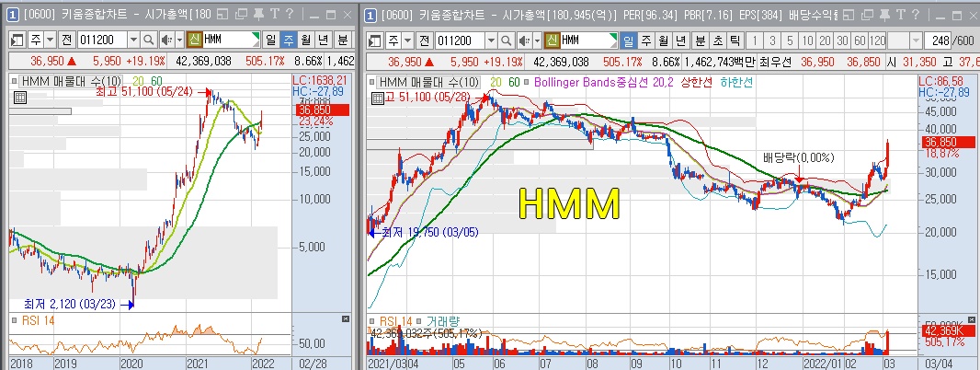Choose 60 interval button in right window
This screenshot has width=980, height=370.
point(860,40)
